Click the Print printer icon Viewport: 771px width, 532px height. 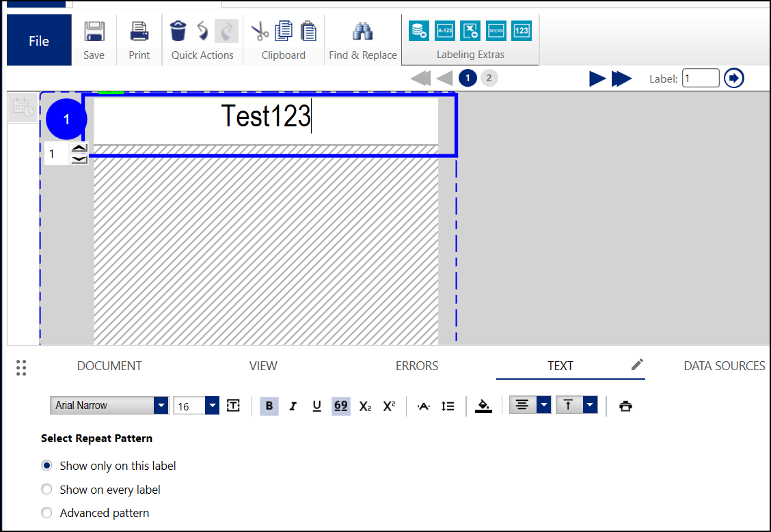139,31
